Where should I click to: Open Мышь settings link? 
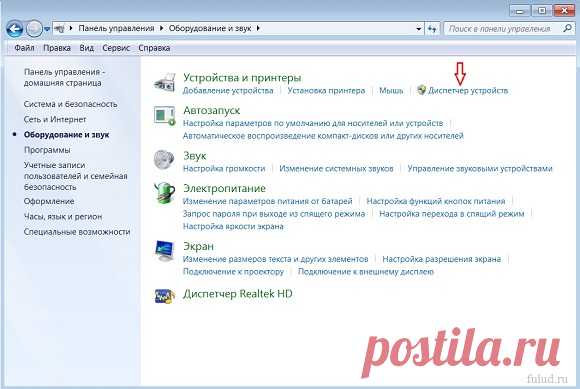[391, 91]
